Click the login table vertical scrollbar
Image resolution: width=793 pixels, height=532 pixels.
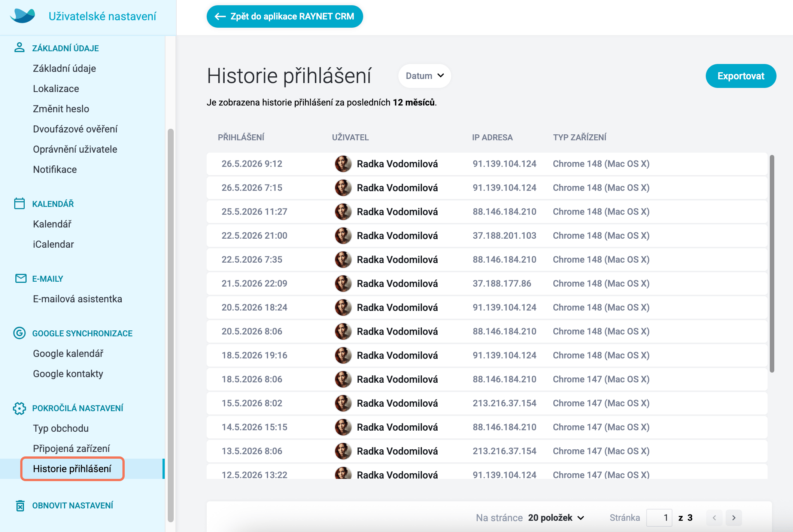click(x=772, y=264)
